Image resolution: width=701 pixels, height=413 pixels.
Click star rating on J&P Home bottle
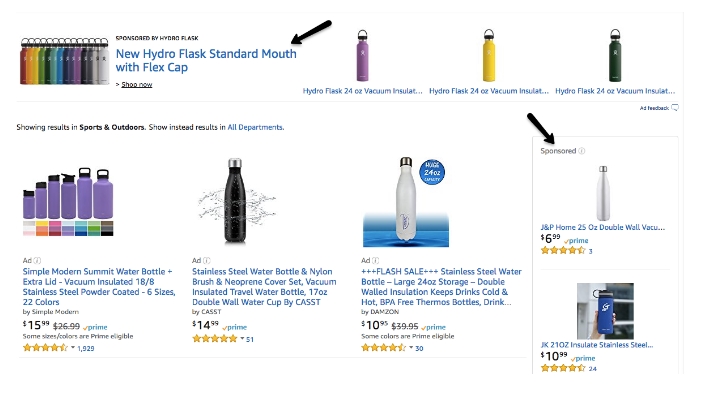pos(562,250)
